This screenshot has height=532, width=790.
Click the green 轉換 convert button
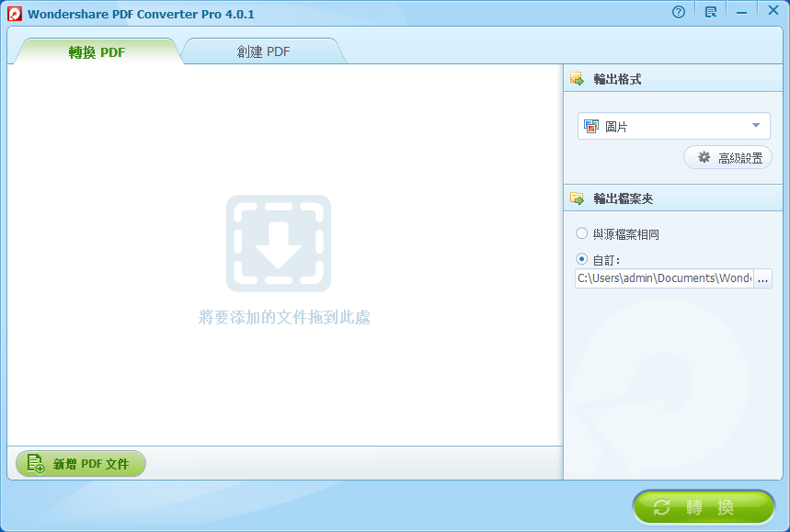(x=704, y=507)
